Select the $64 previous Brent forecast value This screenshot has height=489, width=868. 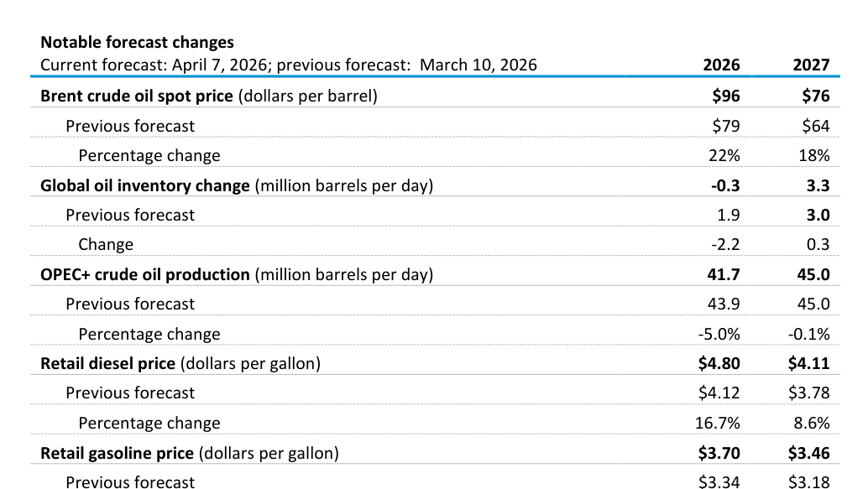pos(815,126)
